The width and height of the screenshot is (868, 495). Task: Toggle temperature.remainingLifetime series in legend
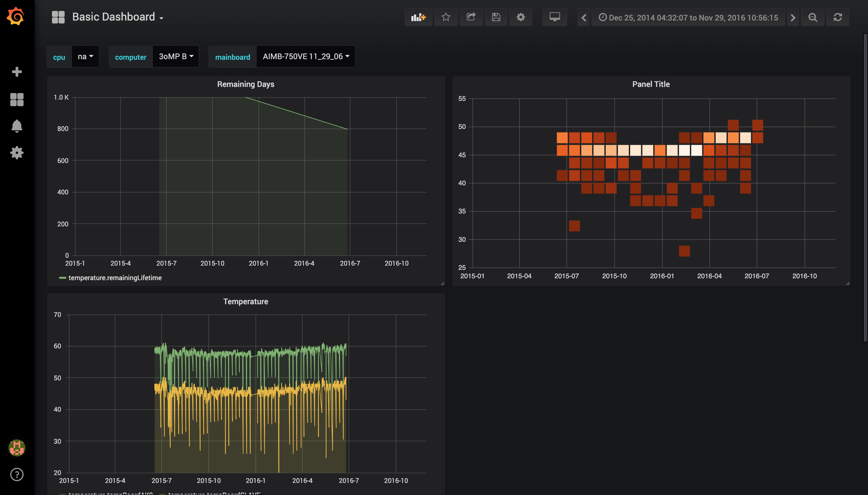pyautogui.click(x=115, y=278)
